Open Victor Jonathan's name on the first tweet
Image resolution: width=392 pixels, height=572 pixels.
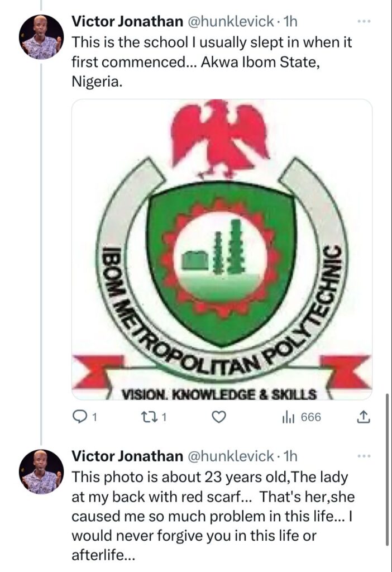127,22
